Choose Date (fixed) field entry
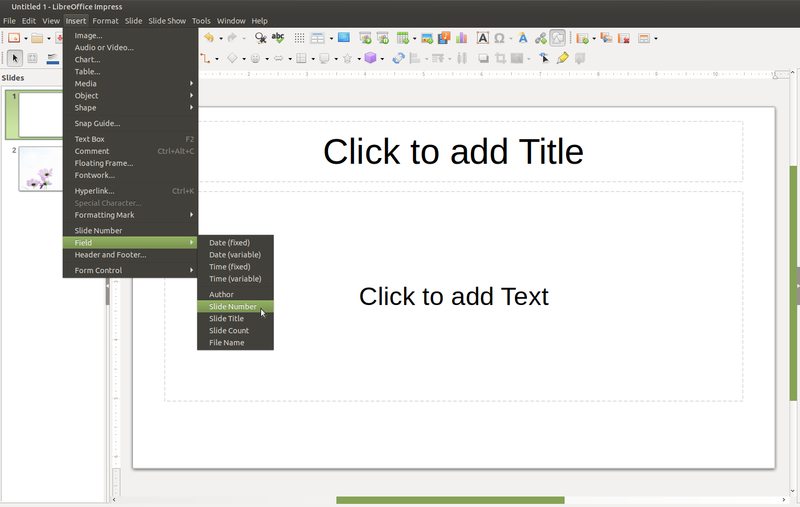 [235, 243]
